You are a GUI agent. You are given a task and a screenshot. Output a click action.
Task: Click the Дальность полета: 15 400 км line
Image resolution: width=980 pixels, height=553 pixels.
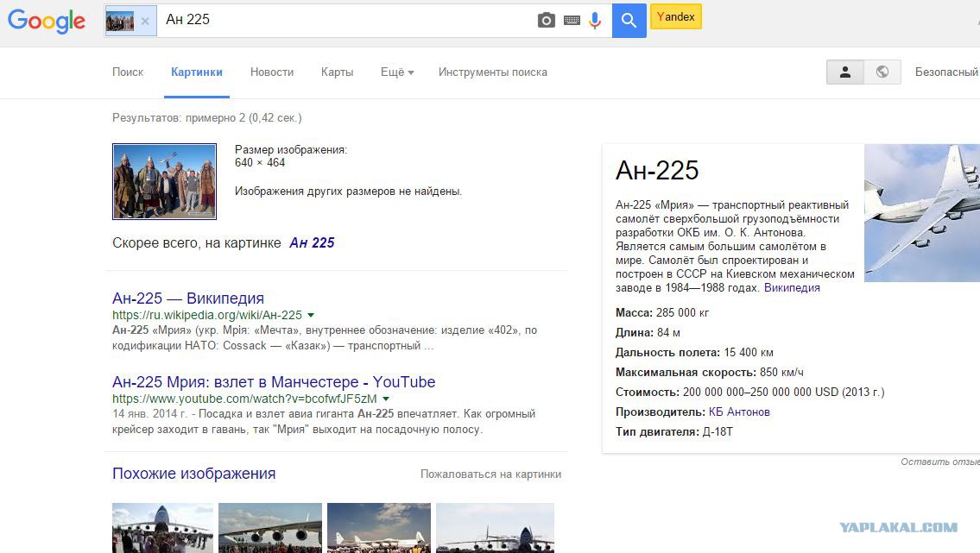pos(694,353)
